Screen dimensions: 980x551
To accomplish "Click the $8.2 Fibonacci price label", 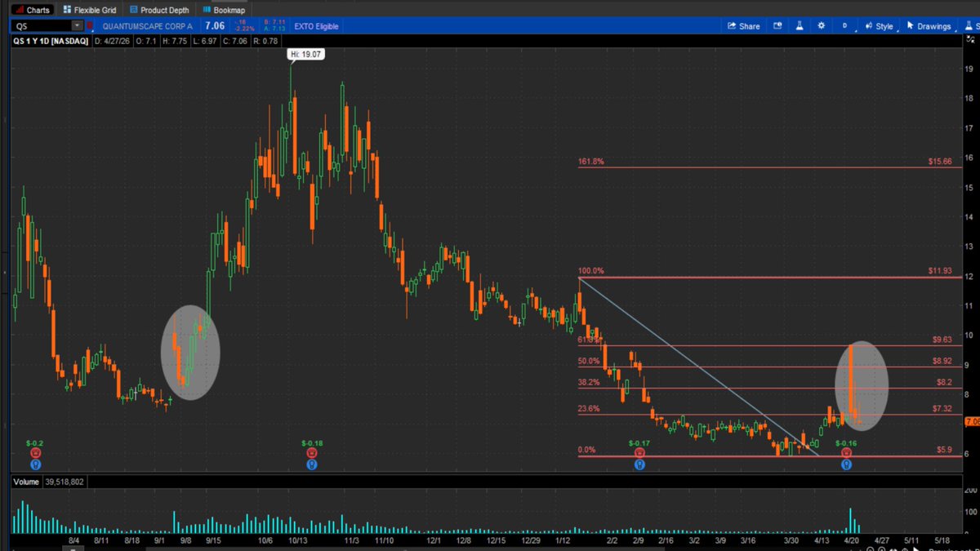I will [944, 381].
